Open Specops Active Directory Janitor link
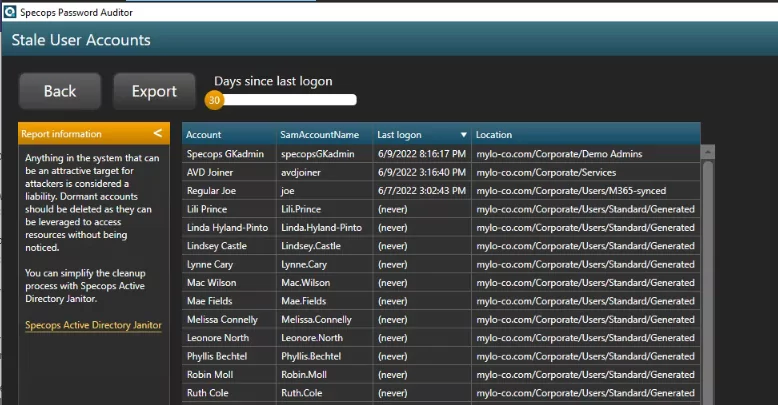778x405 pixels. pos(93,325)
